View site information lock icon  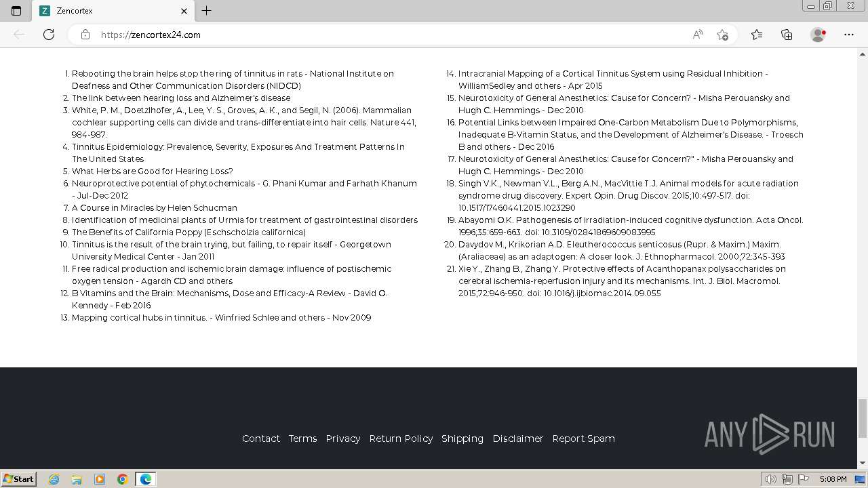(85, 35)
